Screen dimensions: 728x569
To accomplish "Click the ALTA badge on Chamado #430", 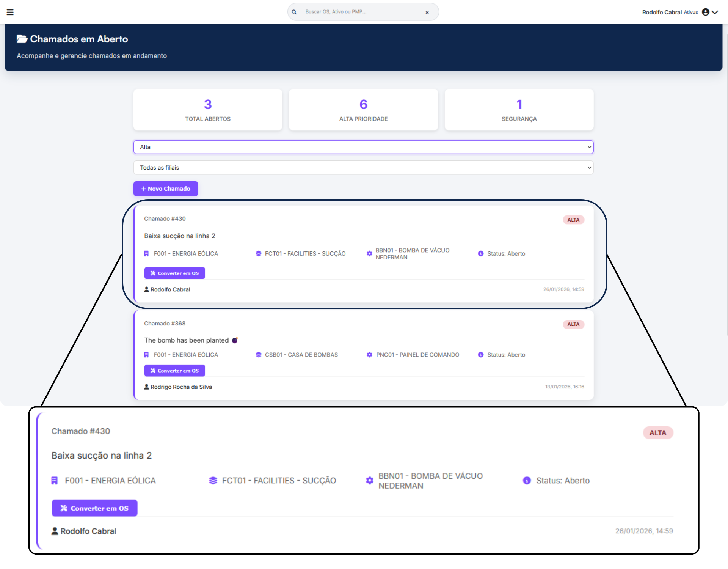I will pyautogui.click(x=573, y=220).
